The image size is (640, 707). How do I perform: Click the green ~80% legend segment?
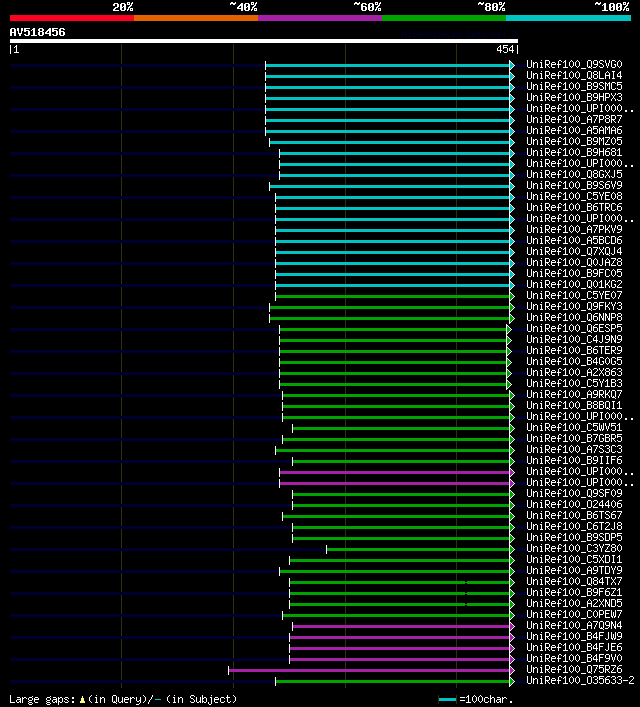(444, 18)
